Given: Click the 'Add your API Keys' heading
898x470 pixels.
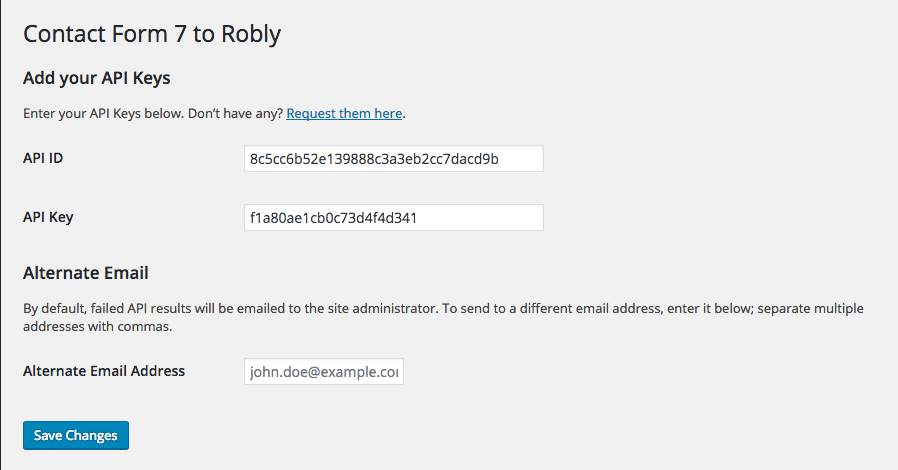Looking at the screenshot, I should tap(97, 78).
